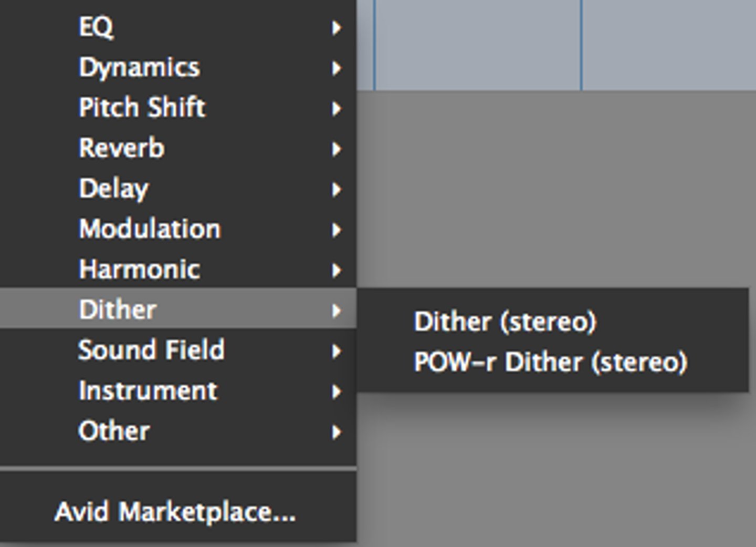Choose the Instrument plug-in category
Viewport: 756px width, 547px height.
148,390
